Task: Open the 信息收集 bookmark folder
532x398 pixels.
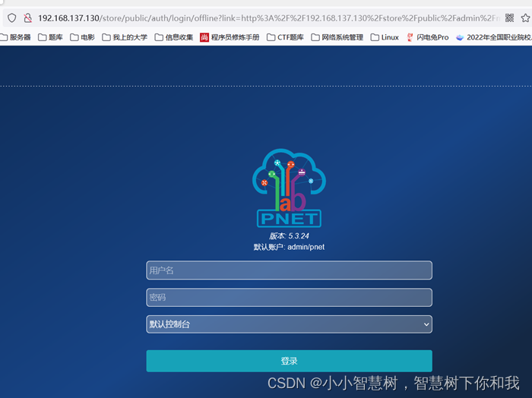Action: pos(174,37)
